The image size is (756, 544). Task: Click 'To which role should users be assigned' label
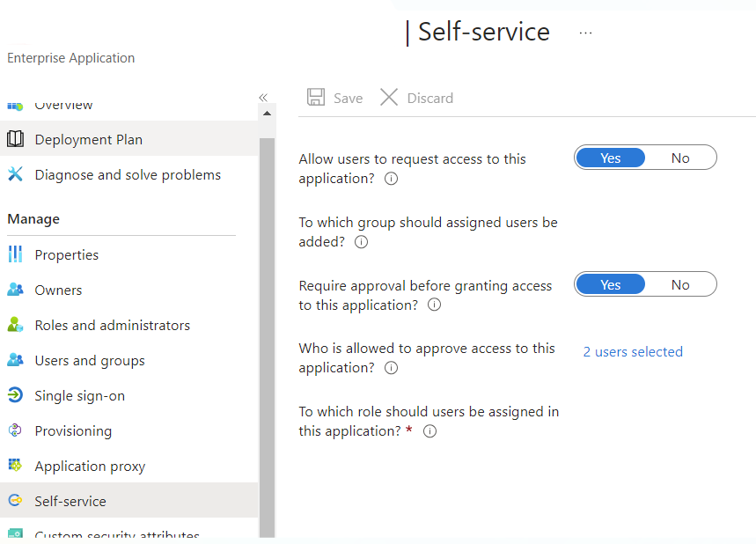[429, 421]
